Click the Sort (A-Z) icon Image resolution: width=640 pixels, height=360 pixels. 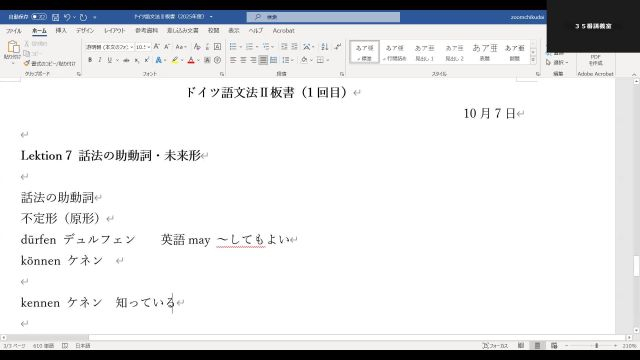coord(324,47)
